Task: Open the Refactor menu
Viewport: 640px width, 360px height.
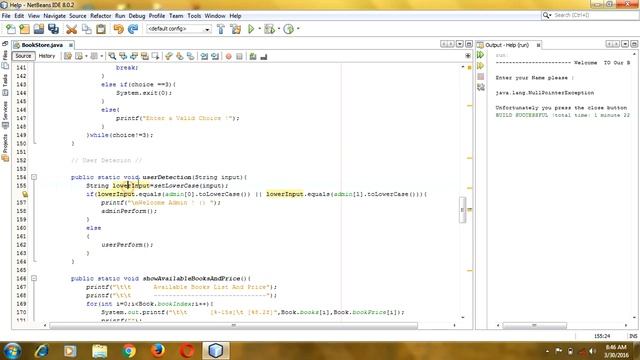Action: point(100,16)
